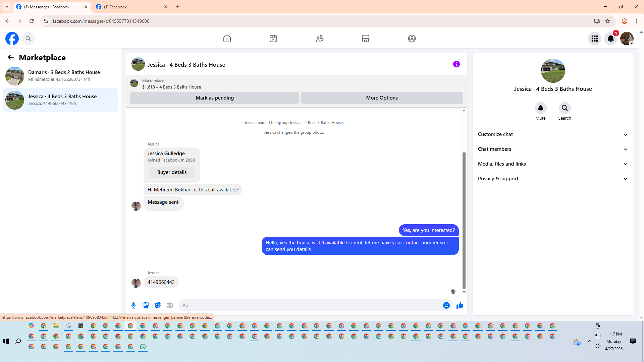644x362 pixels.
Task: Expand the Chat members section
Action: pyautogui.click(x=553, y=149)
